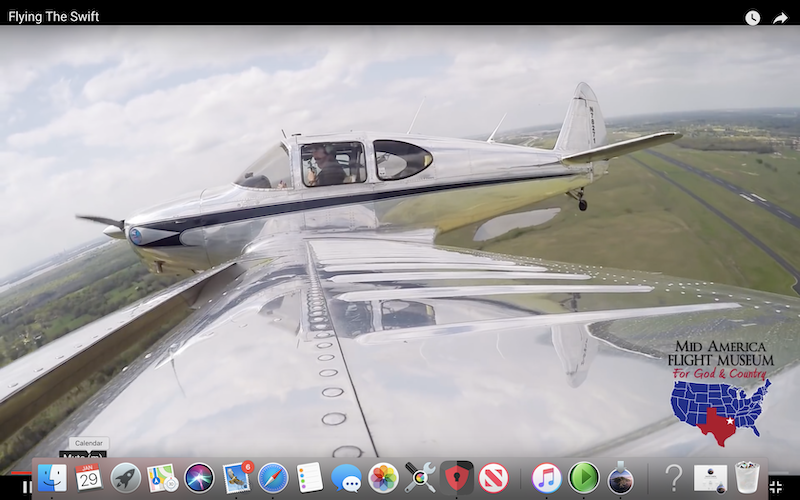The height and width of the screenshot is (500, 800).
Task: Share the video using arrow icon
Action: click(x=780, y=18)
